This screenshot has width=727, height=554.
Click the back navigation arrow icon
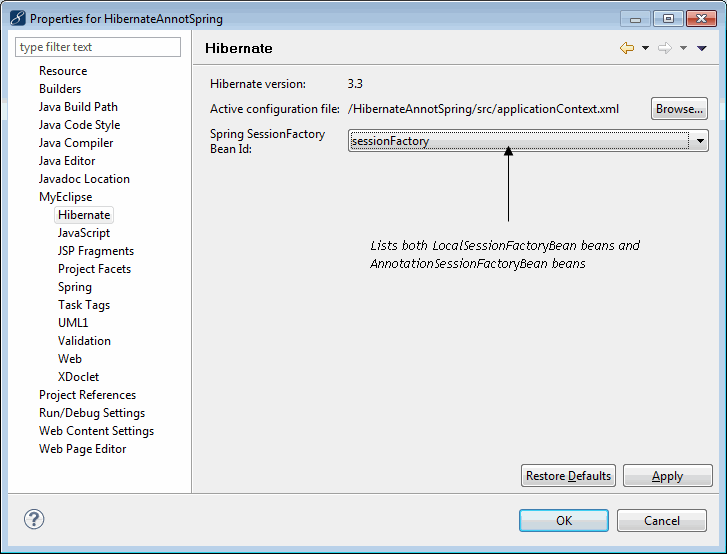pyautogui.click(x=627, y=48)
